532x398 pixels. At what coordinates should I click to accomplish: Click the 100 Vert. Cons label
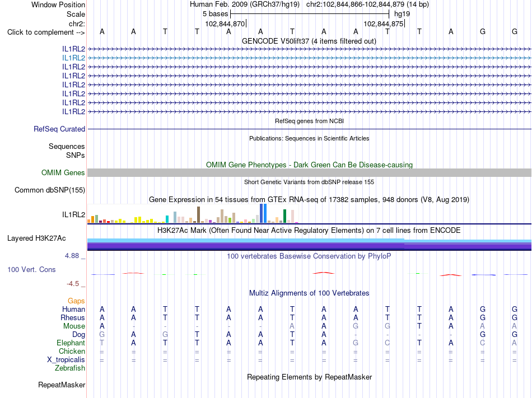31,269
